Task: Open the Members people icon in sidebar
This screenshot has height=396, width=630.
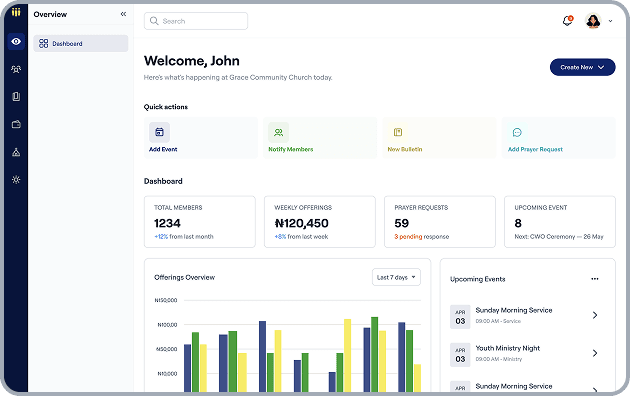Action: click(16, 69)
